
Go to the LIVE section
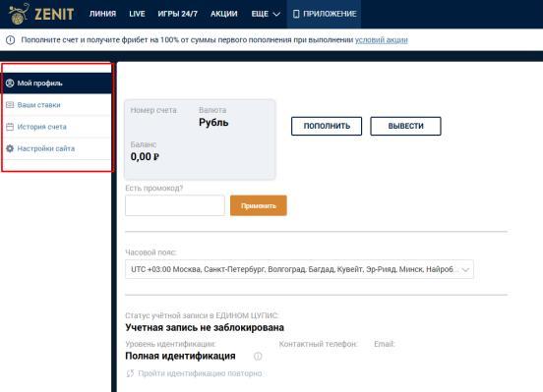point(137,14)
